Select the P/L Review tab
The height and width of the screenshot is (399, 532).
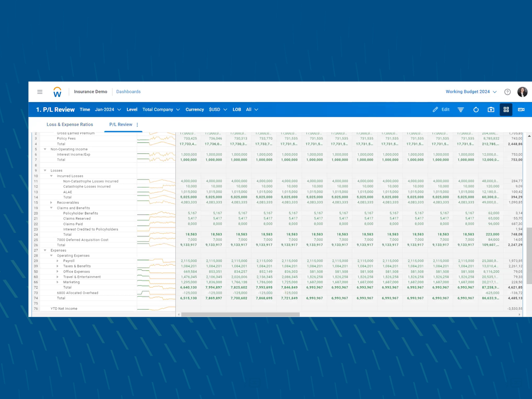pyautogui.click(x=121, y=124)
